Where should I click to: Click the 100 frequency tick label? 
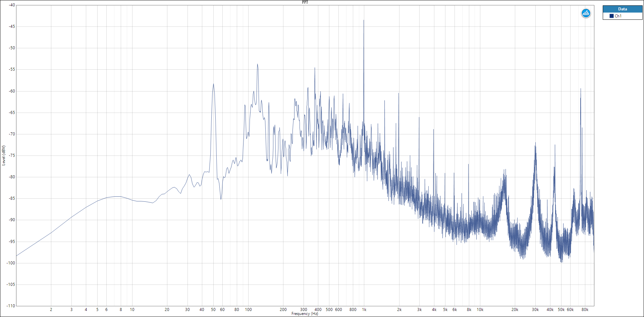[x=248, y=310]
